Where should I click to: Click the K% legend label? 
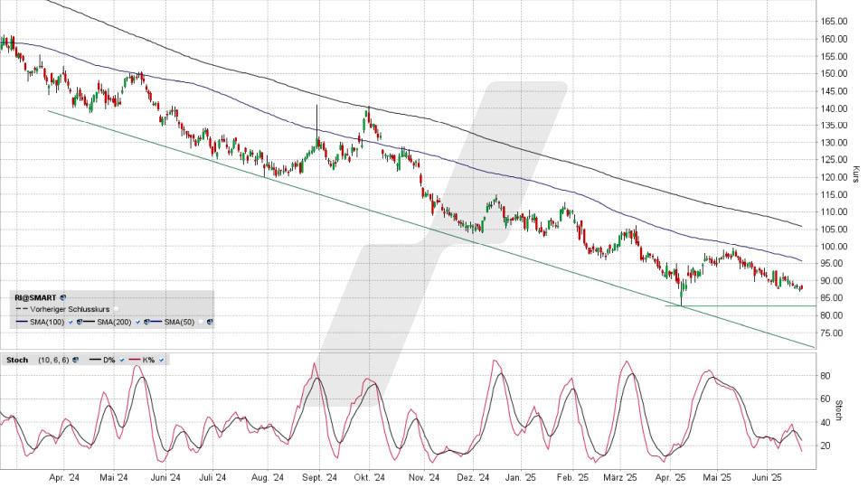(x=148, y=360)
